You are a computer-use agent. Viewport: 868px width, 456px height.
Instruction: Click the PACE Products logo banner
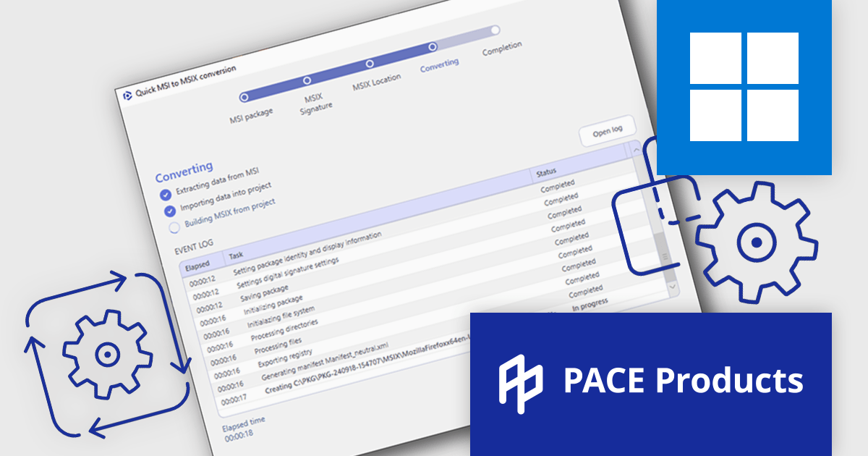tap(651, 383)
